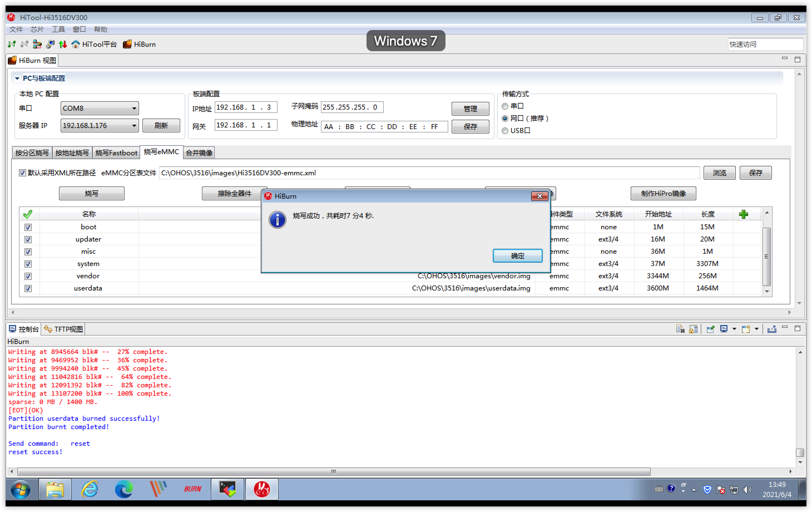Click the serial terminal plug icon
Image resolution: width=812 pixels, height=512 pixels.
point(50,44)
